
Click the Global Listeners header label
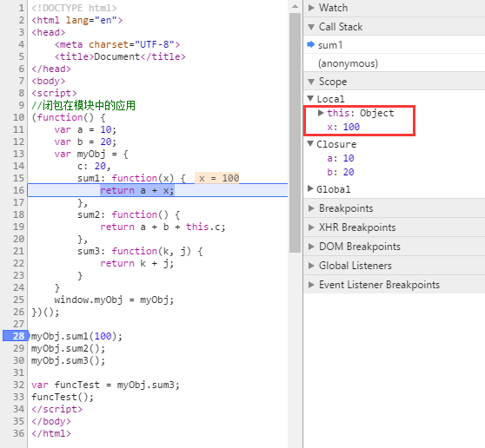click(x=355, y=266)
